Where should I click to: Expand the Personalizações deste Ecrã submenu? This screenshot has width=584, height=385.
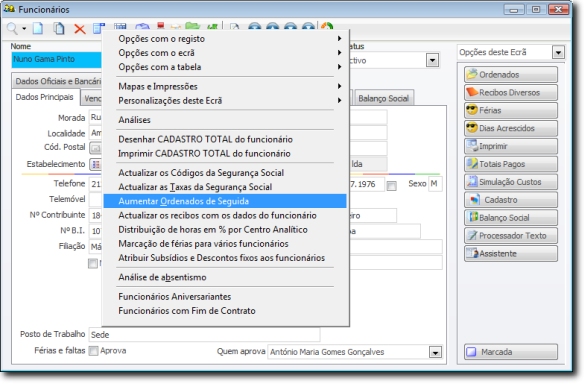coord(225,101)
